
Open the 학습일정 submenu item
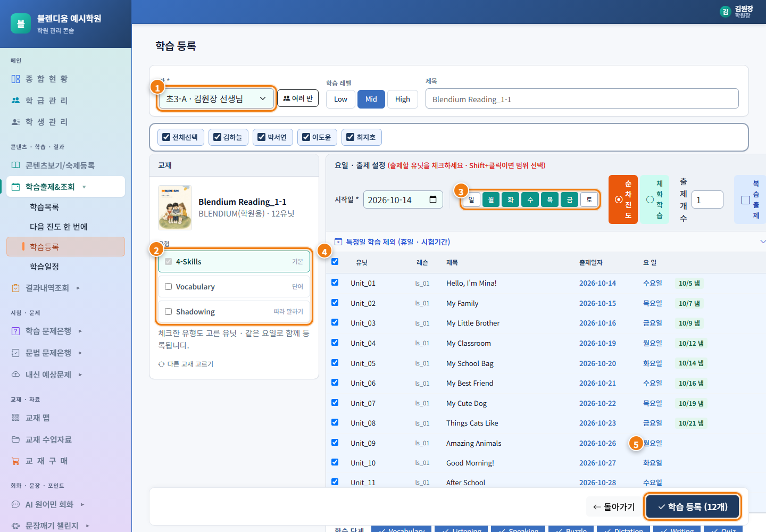[45, 267]
